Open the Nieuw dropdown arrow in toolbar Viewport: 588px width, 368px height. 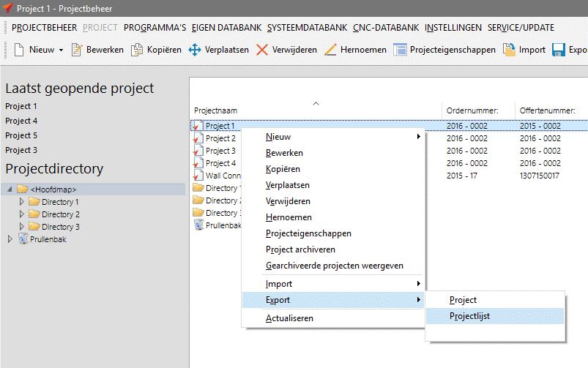click(x=61, y=50)
